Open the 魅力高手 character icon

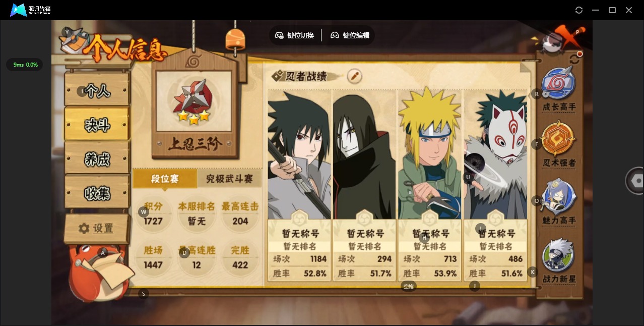559,197
